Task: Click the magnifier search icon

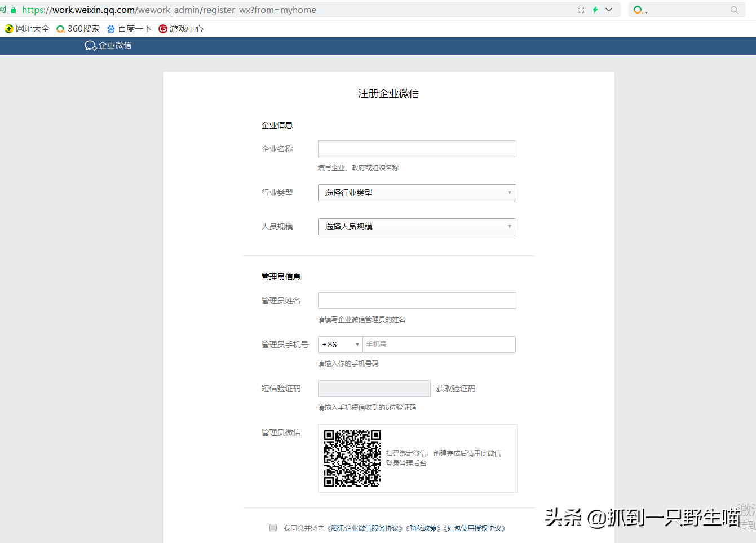Action: (x=734, y=10)
